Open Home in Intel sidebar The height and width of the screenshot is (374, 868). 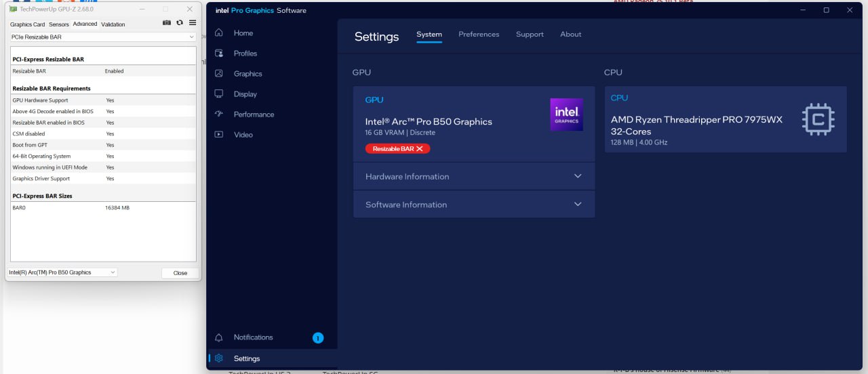(243, 33)
